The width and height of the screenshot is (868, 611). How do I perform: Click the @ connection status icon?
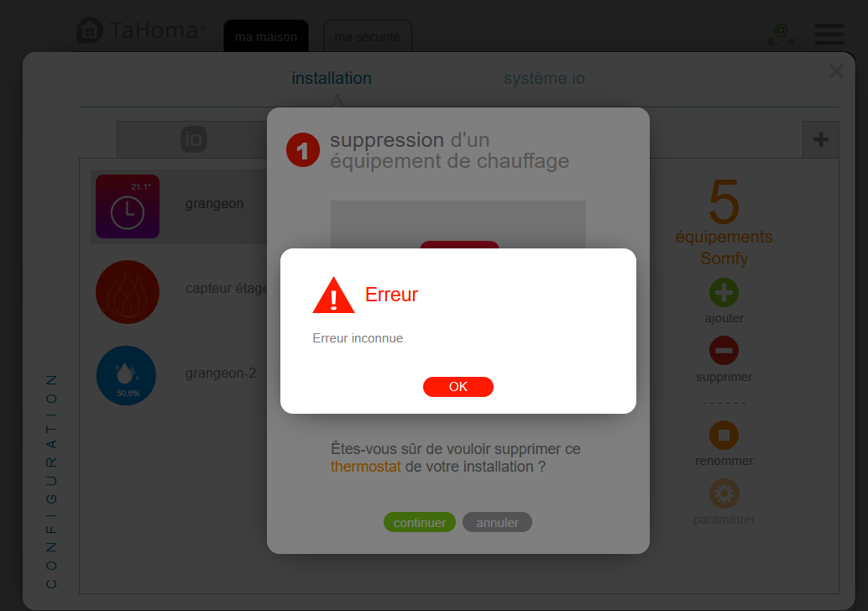781,34
